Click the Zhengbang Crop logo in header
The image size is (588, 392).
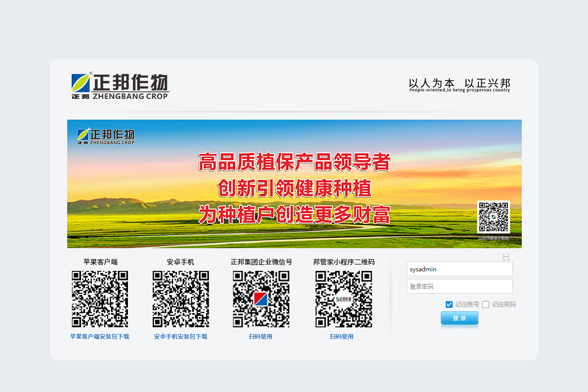[120, 86]
